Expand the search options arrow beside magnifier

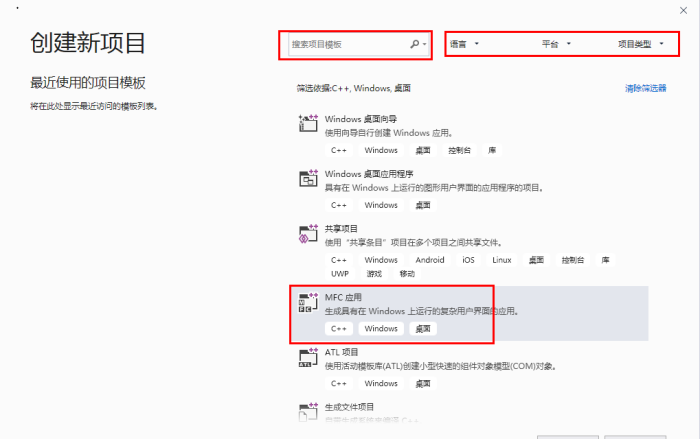(425, 44)
